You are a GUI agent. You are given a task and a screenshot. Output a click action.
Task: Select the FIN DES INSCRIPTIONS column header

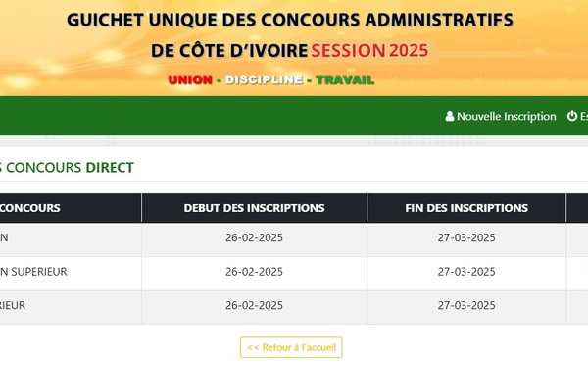pos(466,208)
